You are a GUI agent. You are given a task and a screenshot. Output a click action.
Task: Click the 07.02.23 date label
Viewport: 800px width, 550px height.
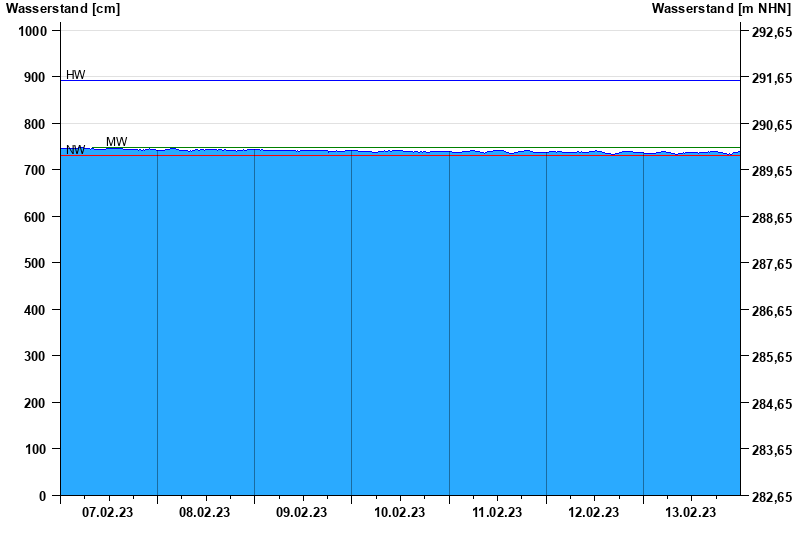click(108, 513)
